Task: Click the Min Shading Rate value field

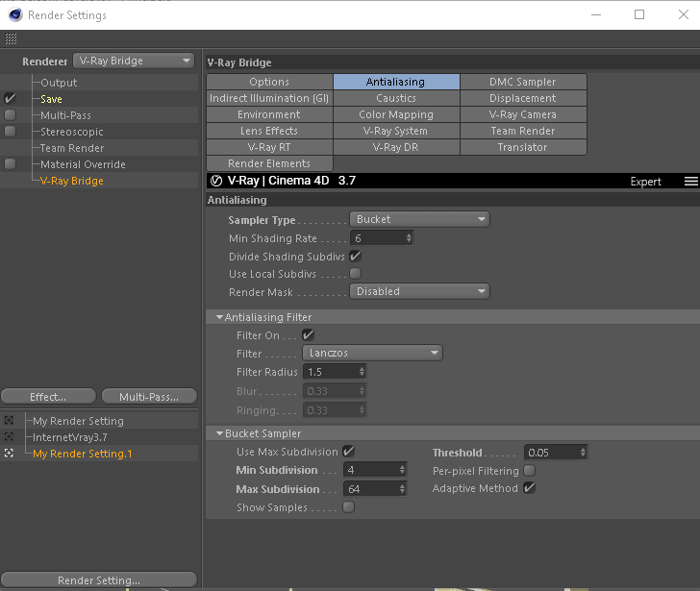Action: 377,238
